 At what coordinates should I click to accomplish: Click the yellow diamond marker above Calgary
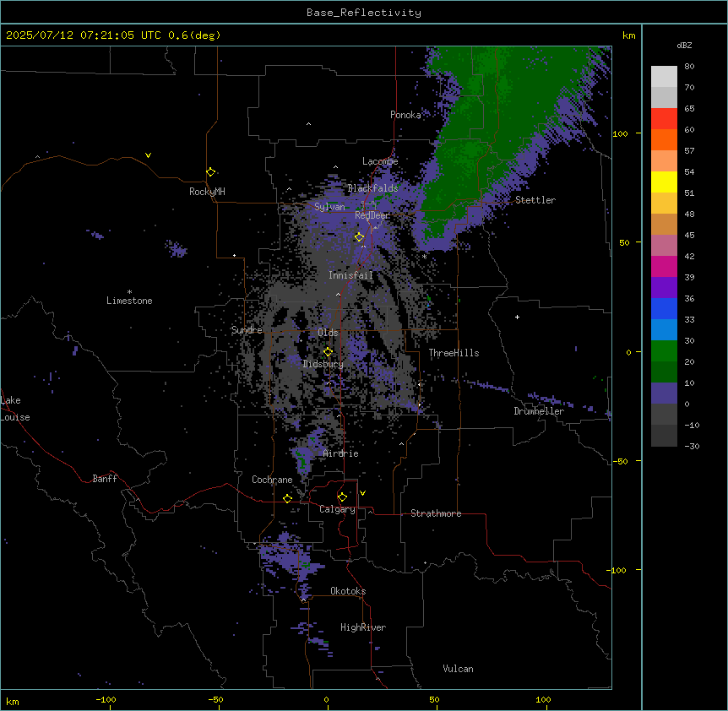point(343,497)
